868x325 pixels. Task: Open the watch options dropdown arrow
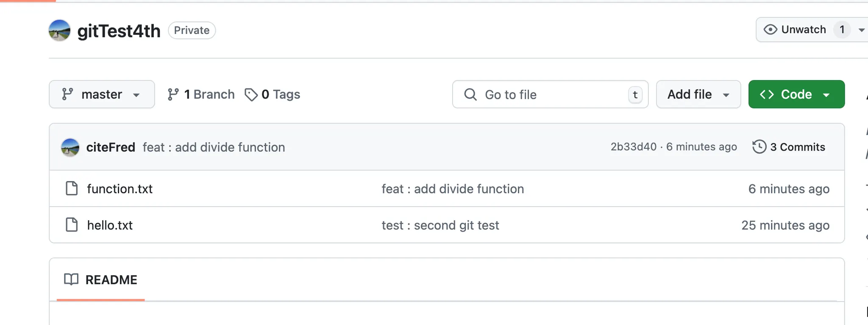(861, 30)
